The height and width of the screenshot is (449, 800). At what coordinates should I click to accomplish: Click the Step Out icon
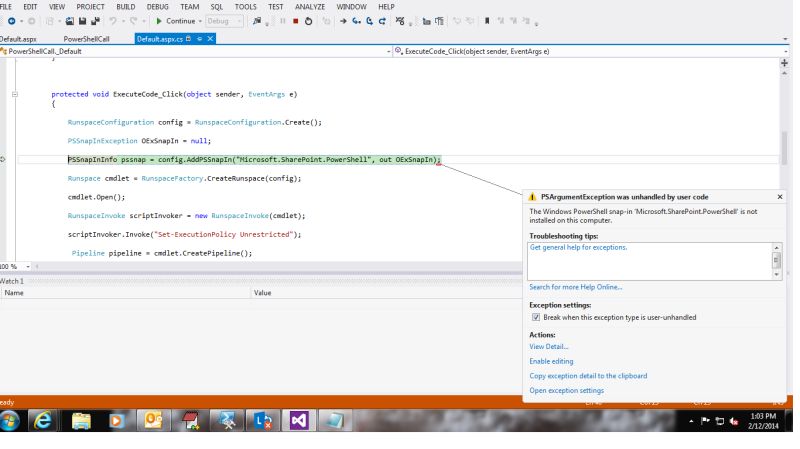point(382,21)
